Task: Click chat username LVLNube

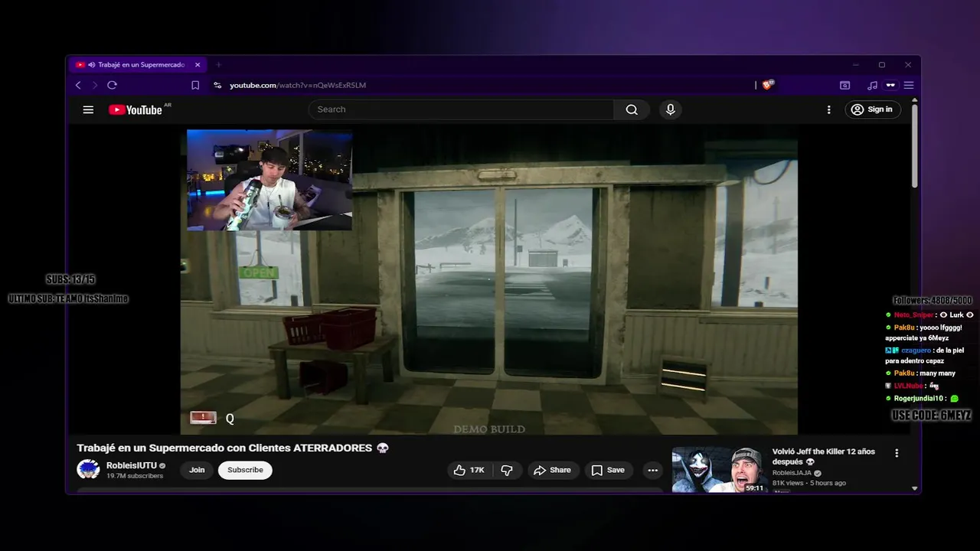Action: [908, 386]
